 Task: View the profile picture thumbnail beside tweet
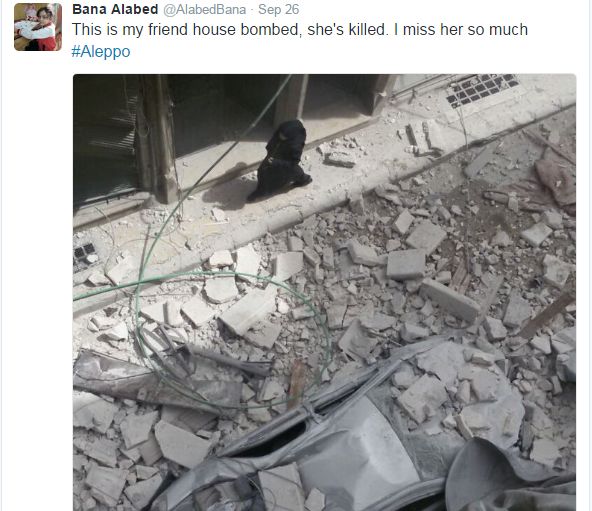pyautogui.click(x=38, y=27)
